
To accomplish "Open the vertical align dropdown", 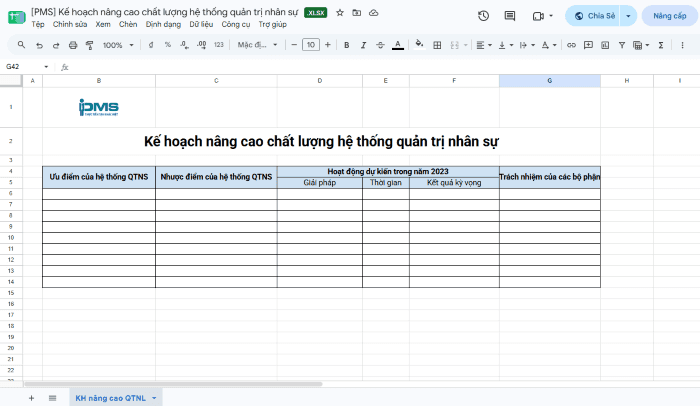I will (x=505, y=45).
